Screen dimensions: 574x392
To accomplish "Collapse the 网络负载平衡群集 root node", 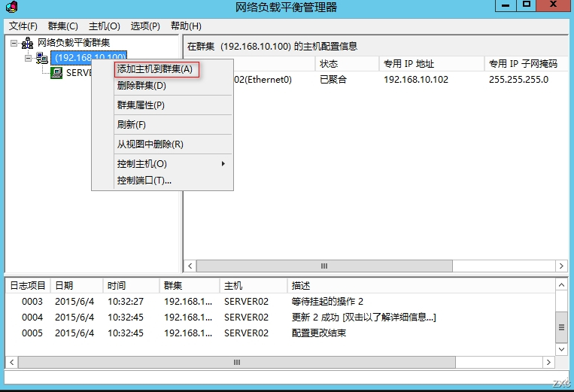I will tap(14, 43).
